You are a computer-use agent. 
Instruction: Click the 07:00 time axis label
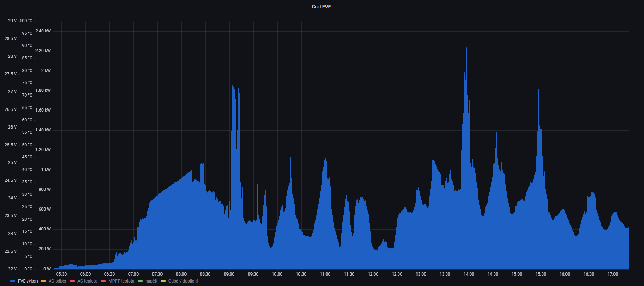pos(133,274)
